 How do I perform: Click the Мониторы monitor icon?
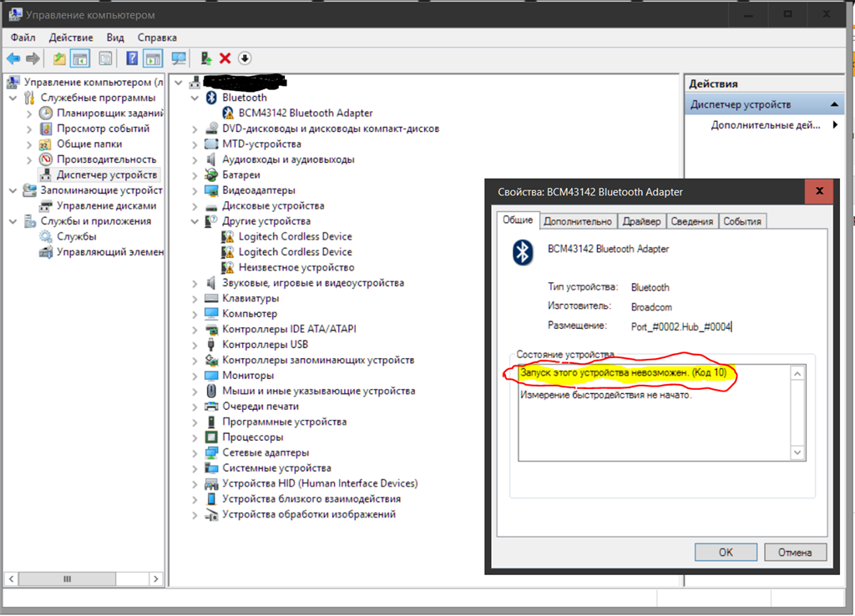point(211,376)
